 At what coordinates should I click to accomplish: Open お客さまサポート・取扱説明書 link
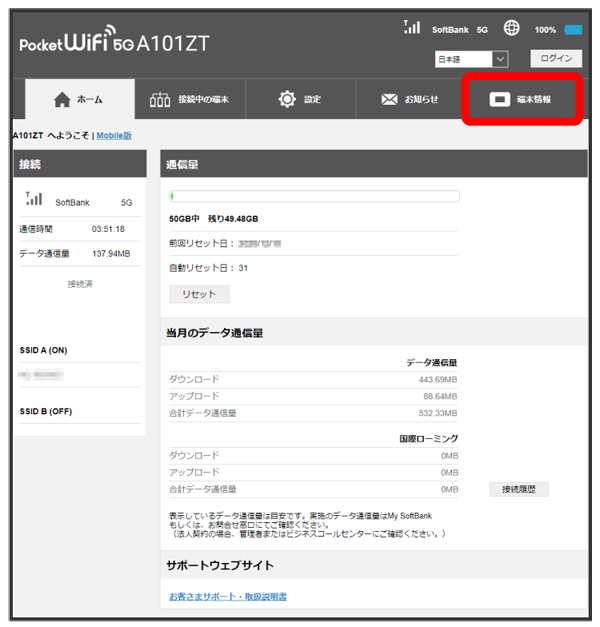coord(228,597)
